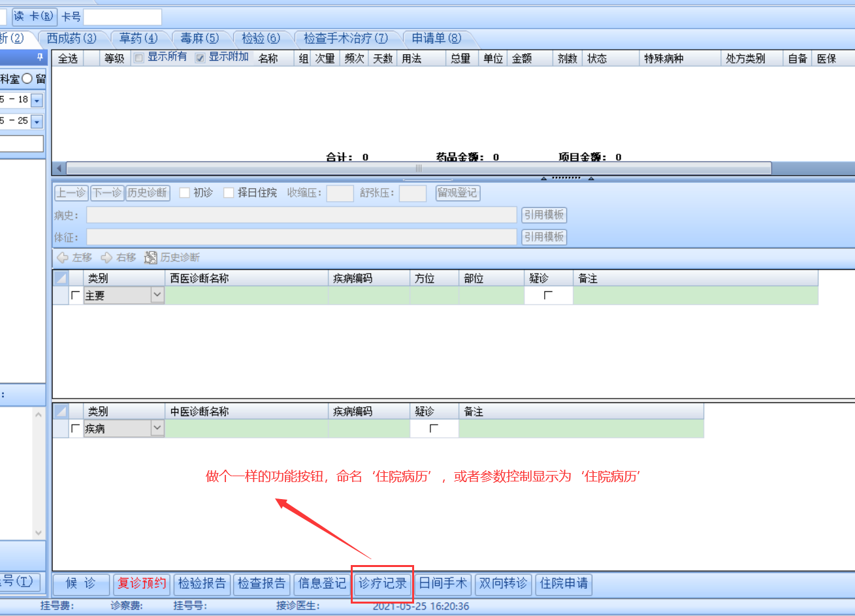Click the 历史诊断 button next to 下一诊
This screenshot has width=855, height=616.
[148, 193]
